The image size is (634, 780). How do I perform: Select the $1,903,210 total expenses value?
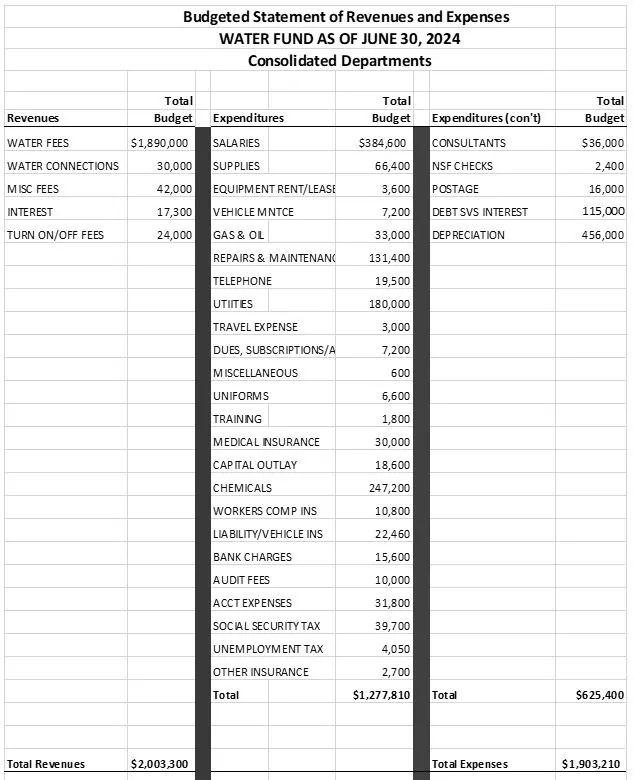593,764
